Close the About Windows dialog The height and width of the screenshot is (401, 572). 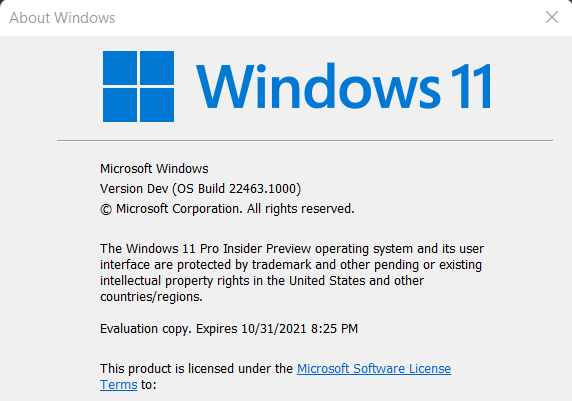(552, 17)
